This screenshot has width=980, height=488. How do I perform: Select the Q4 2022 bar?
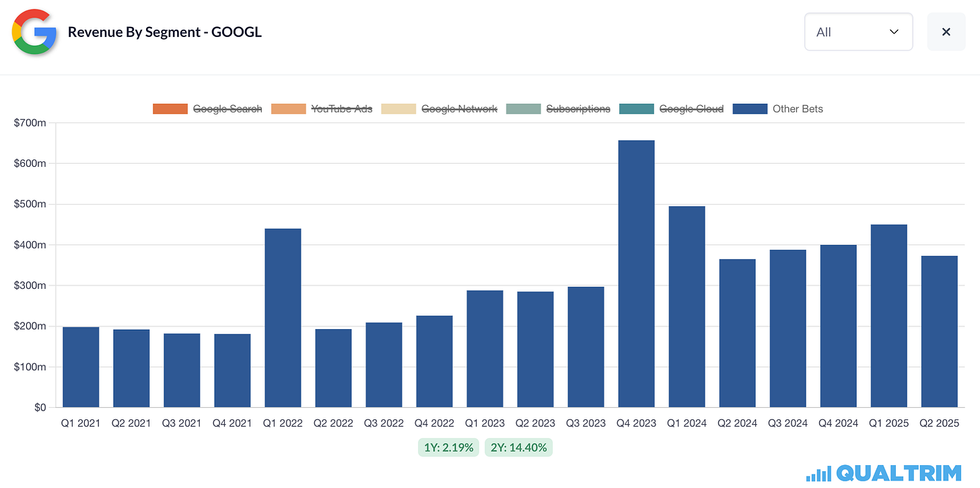tap(434, 361)
